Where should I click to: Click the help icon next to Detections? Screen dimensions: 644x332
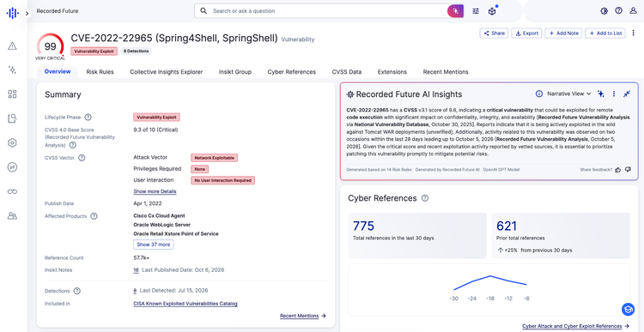(x=76, y=291)
